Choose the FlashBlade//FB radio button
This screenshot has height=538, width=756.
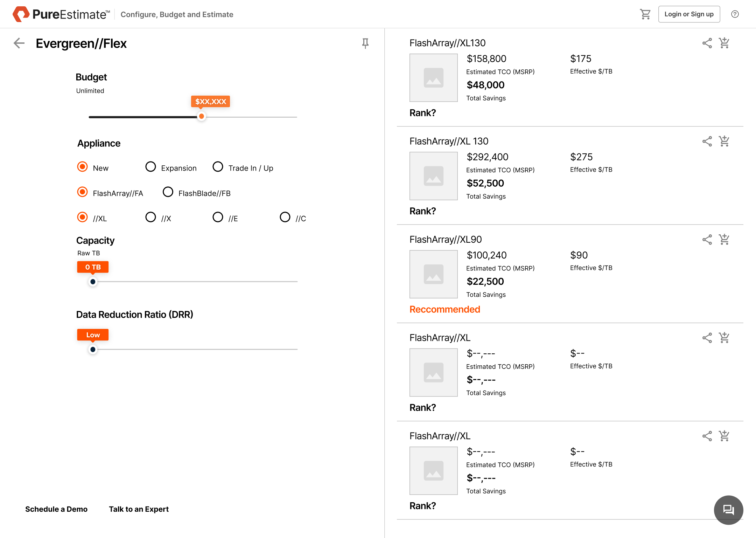168,192
